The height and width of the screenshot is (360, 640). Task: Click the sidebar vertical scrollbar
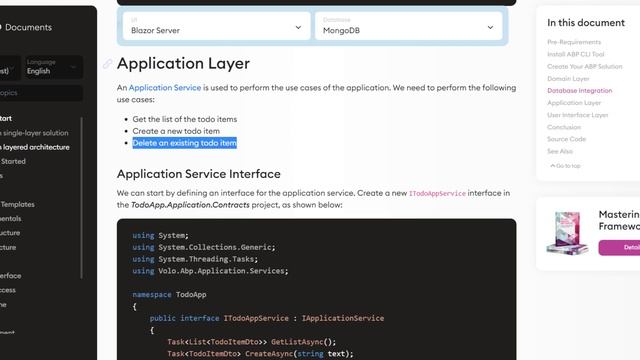81,198
